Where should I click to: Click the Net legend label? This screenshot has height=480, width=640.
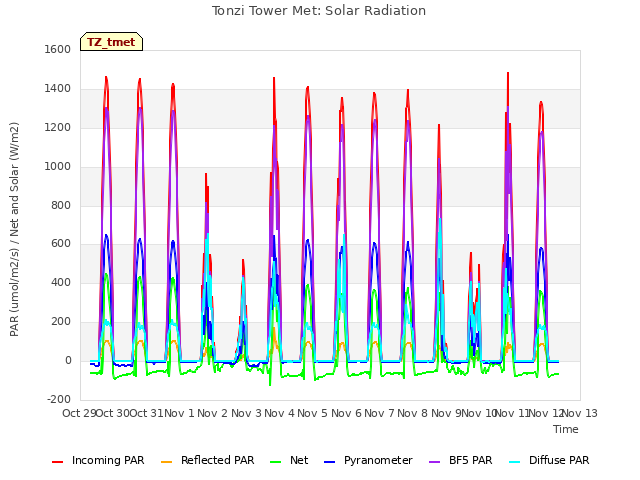(x=299, y=460)
